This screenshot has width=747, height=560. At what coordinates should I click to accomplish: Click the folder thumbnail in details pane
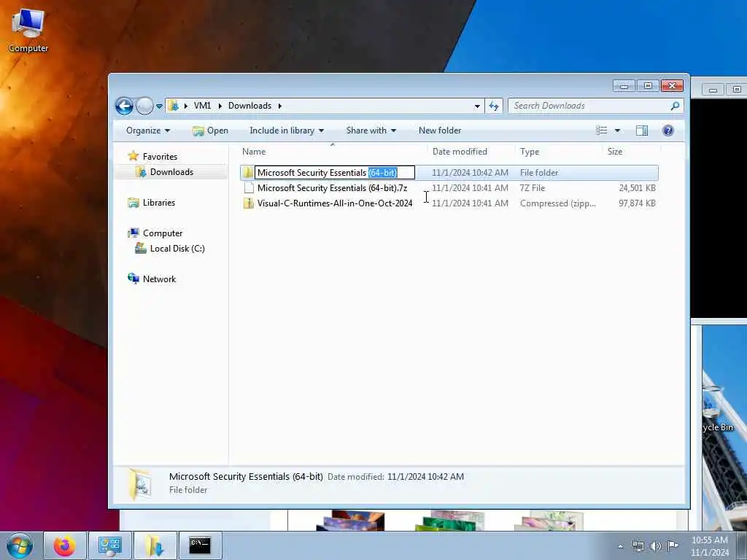[x=141, y=484]
